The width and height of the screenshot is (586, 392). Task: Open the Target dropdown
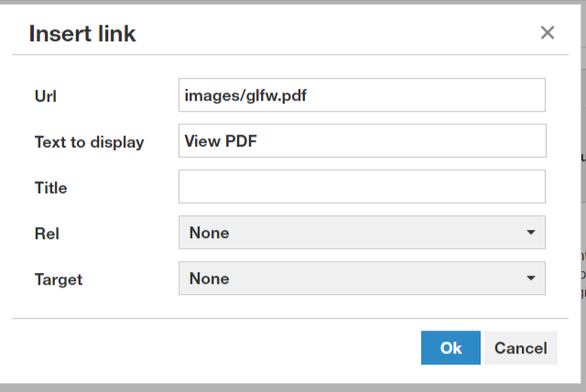point(362,278)
